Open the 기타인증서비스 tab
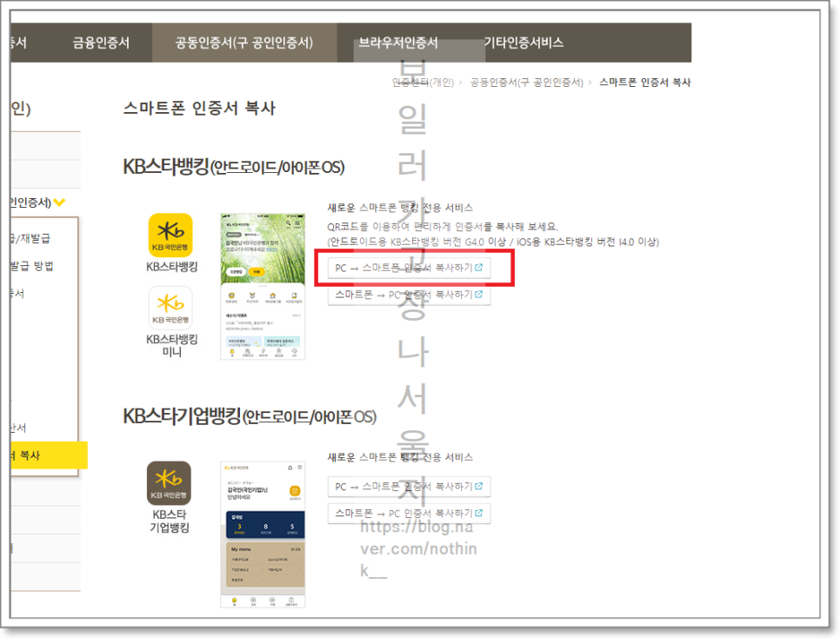Screen dimensions: 840x638 pyautogui.click(x=524, y=43)
